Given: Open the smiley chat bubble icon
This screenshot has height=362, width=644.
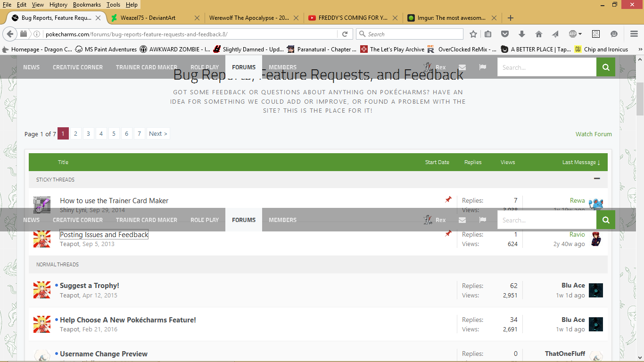Looking at the screenshot, I should 613,34.
